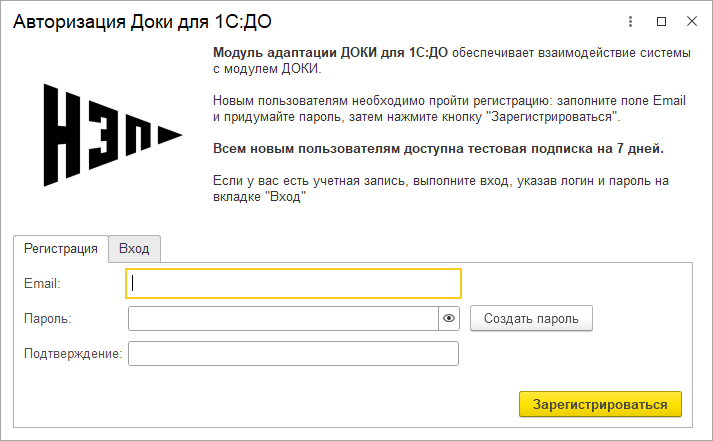
Task: Click the yellow Зарегистрироваться button
Action: (600, 404)
